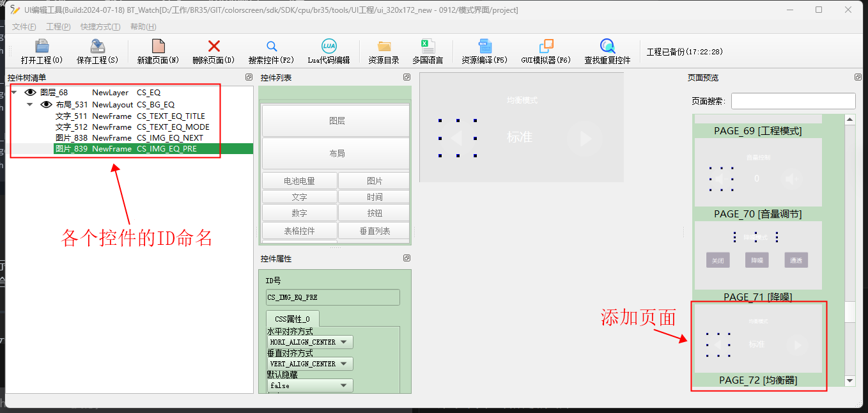This screenshot has height=413, width=868.
Task: Collapse the 布局_531 tree node
Action: 29,104
